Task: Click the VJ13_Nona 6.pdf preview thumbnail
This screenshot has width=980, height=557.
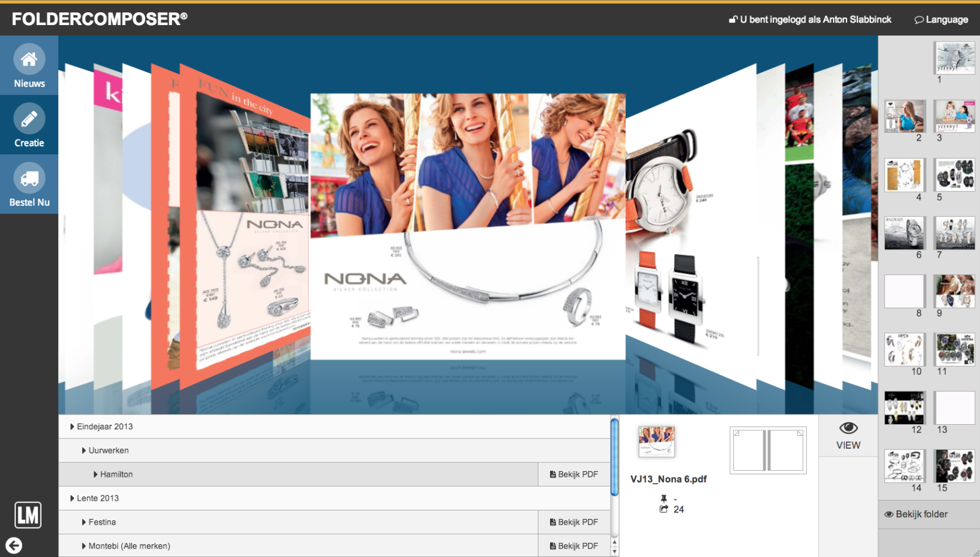Action: pos(657,442)
